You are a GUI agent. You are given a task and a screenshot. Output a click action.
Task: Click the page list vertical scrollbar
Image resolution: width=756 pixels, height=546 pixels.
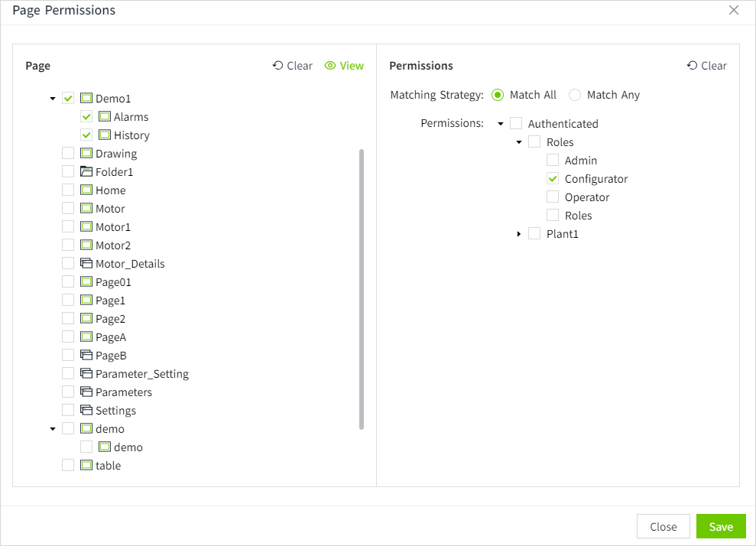click(x=362, y=289)
